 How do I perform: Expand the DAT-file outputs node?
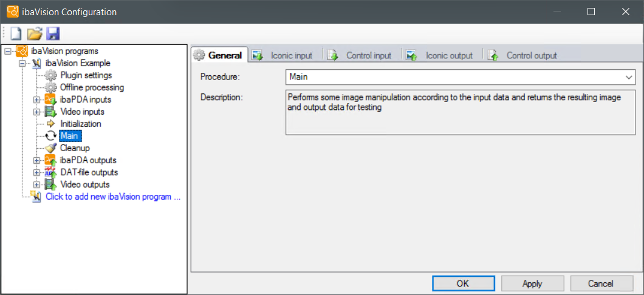pos(37,172)
